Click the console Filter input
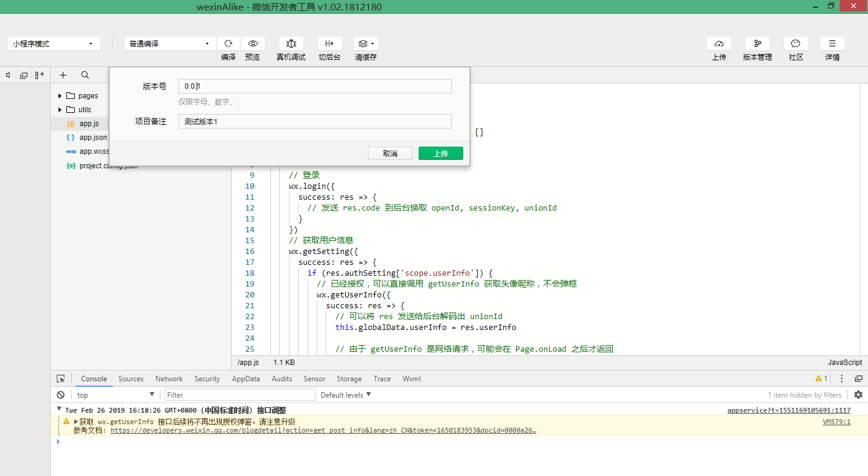 click(240, 395)
